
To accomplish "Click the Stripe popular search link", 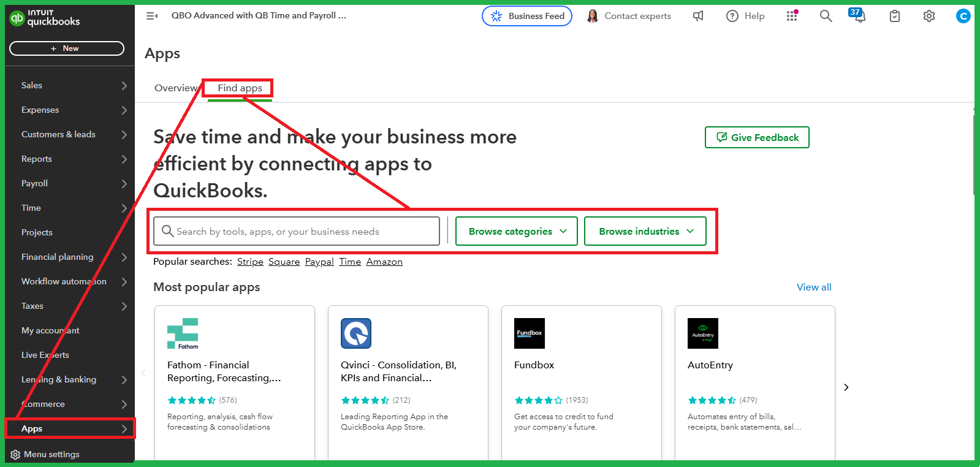I will click(250, 262).
